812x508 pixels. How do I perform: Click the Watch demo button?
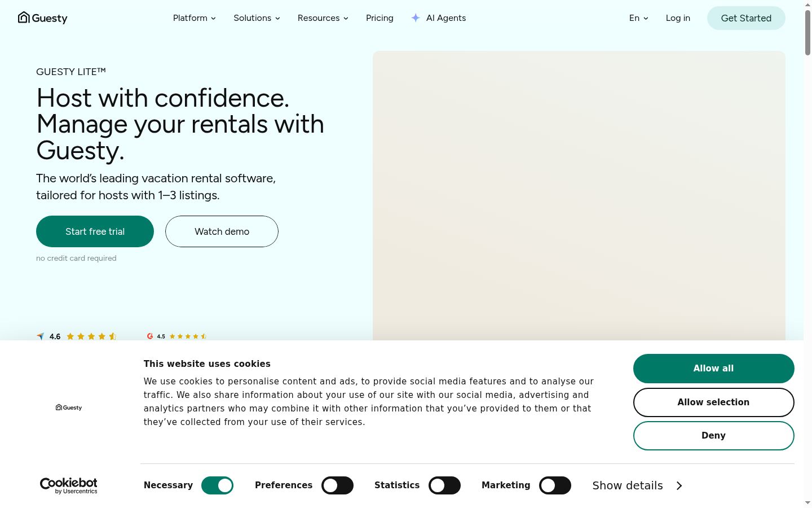222,231
